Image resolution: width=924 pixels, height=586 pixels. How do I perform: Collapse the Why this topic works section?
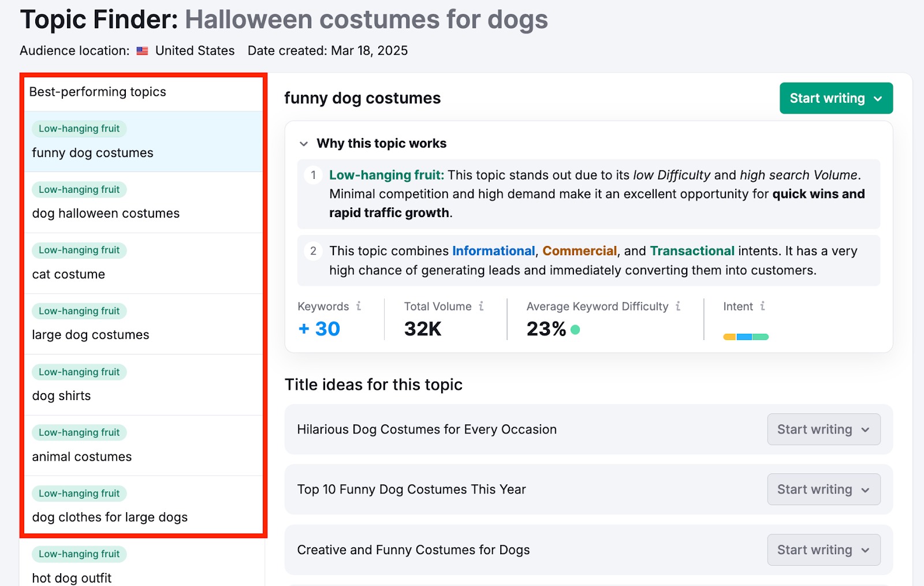[x=304, y=143]
